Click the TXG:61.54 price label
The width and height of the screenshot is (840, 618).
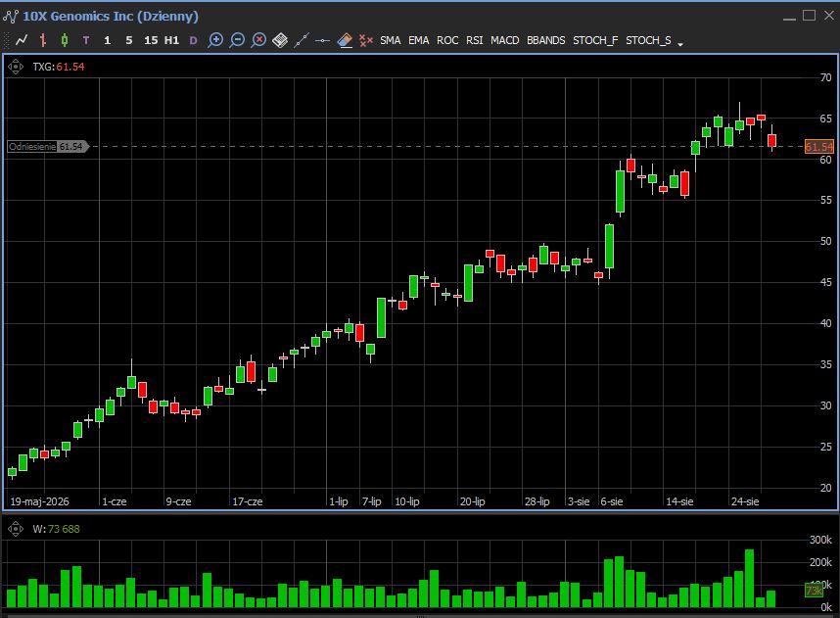pos(59,67)
